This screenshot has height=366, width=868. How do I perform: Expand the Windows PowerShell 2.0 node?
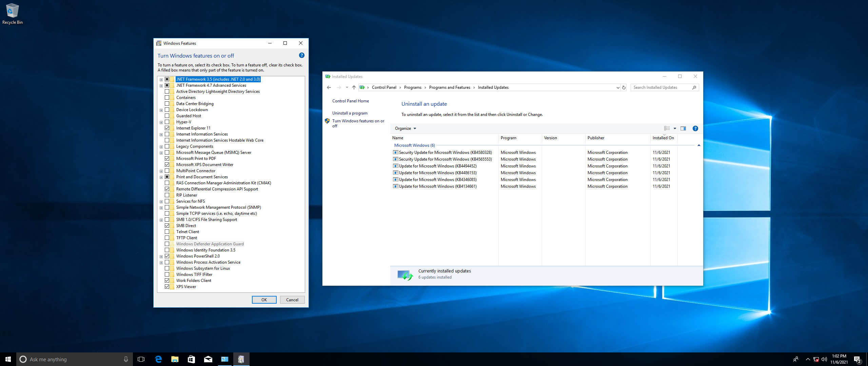click(x=161, y=257)
